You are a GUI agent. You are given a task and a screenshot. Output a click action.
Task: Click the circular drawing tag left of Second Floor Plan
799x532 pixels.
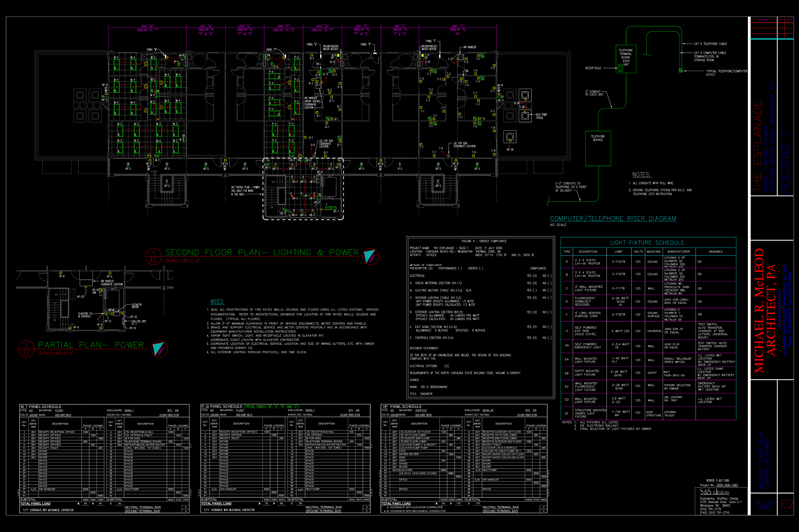pos(153,255)
